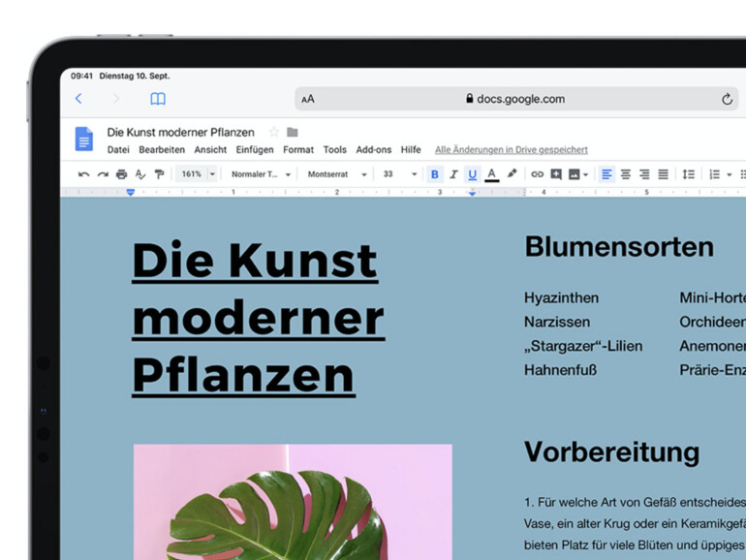The width and height of the screenshot is (746, 560).
Task: Center align text
Action: pyautogui.click(x=626, y=174)
